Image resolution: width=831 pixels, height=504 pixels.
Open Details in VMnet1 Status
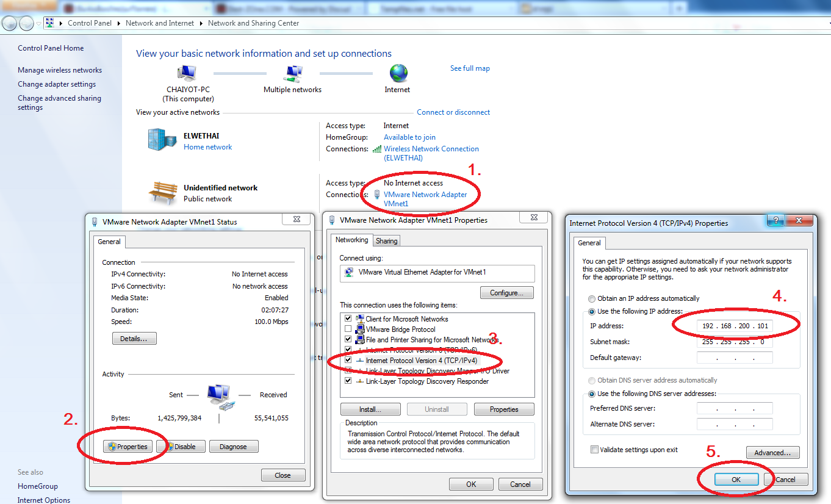click(134, 338)
